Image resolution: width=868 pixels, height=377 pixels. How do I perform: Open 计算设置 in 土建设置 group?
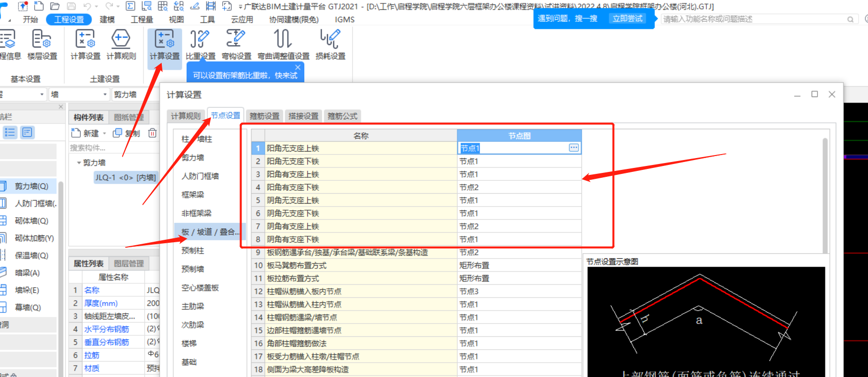(x=85, y=45)
